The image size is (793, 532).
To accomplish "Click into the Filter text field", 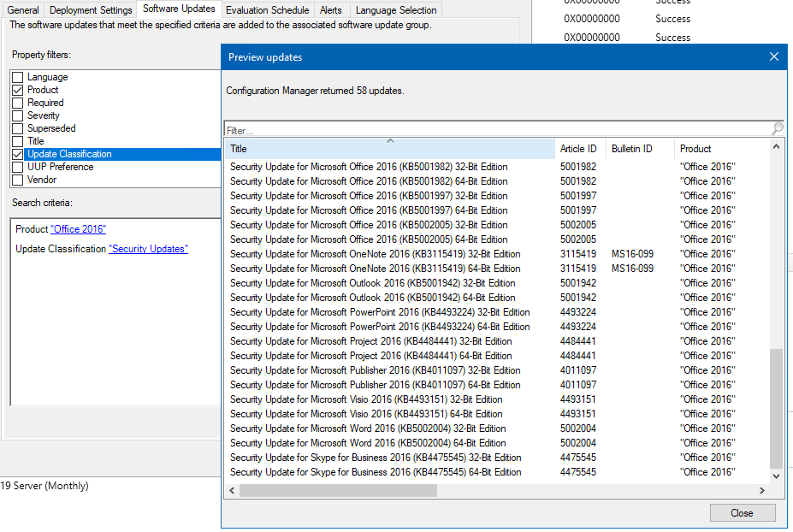I will click(x=498, y=130).
